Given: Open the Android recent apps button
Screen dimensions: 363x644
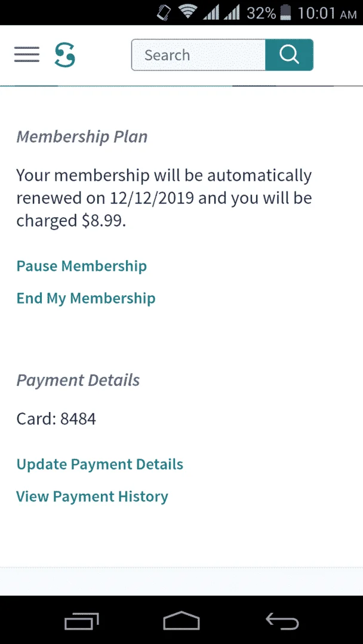Looking at the screenshot, I should 82,621.
